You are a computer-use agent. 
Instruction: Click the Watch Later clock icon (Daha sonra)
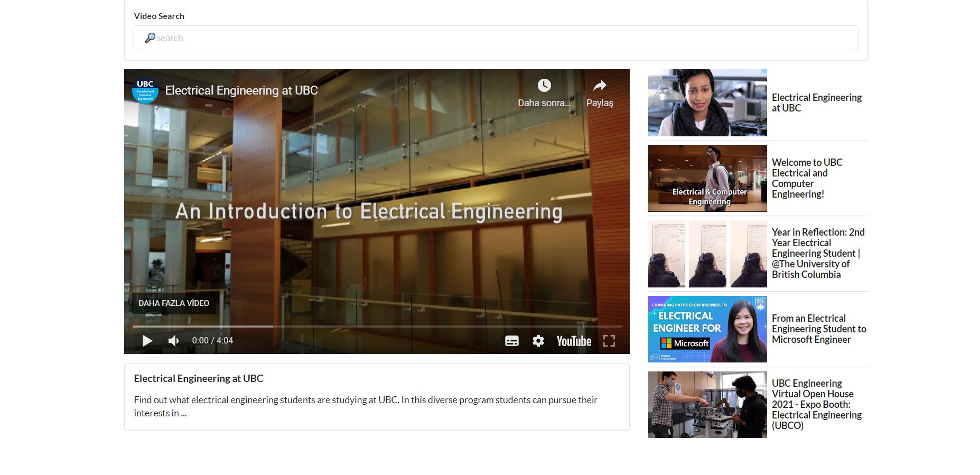coord(544,86)
